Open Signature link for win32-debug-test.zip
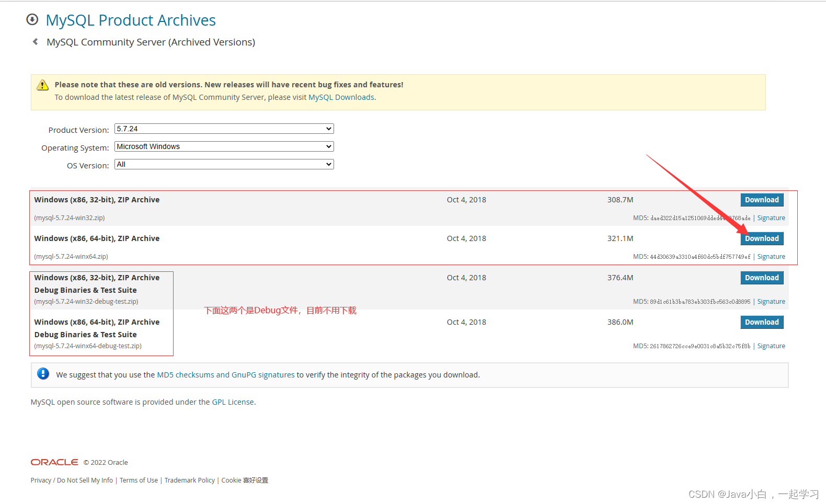 click(771, 302)
